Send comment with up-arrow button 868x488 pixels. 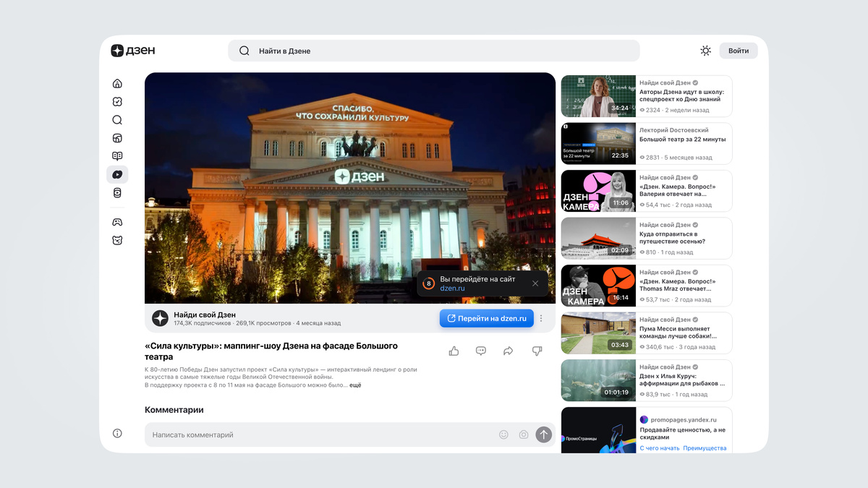coord(544,435)
